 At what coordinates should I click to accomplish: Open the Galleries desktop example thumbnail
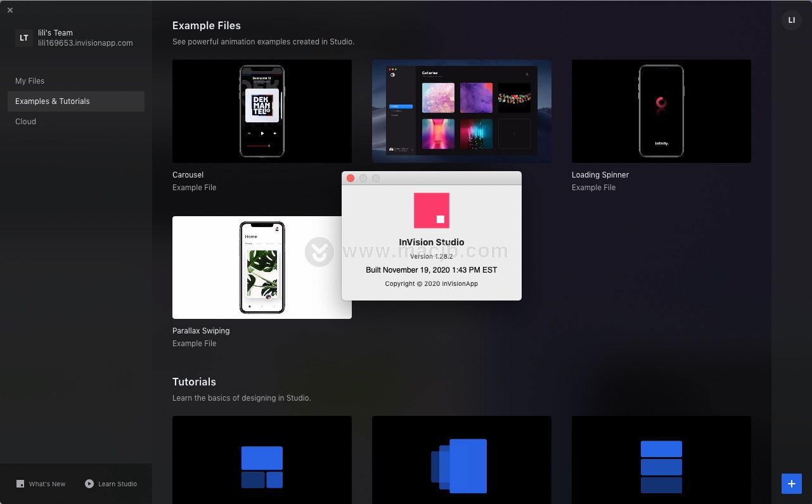[461, 111]
